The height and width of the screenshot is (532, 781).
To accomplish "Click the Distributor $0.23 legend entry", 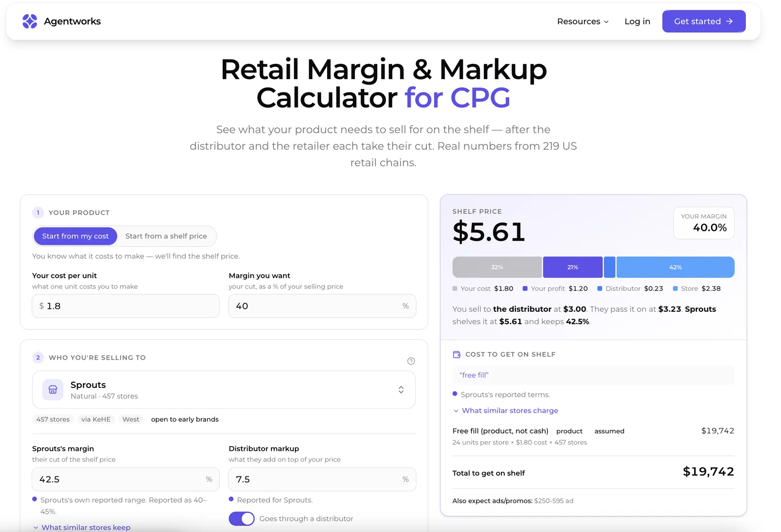I will click(x=630, y=288).
